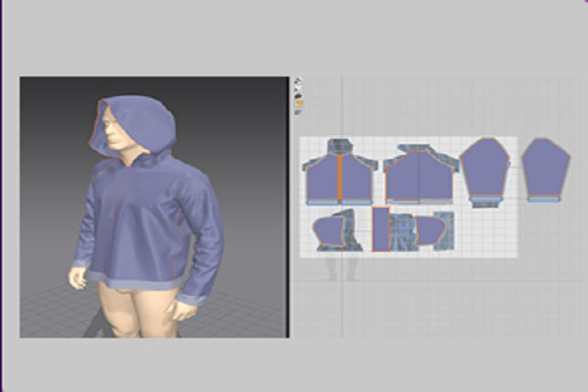Select the hem band beneath the back bodice
The width and height of the screenshot is (588, 392).
tap(418, 201)
